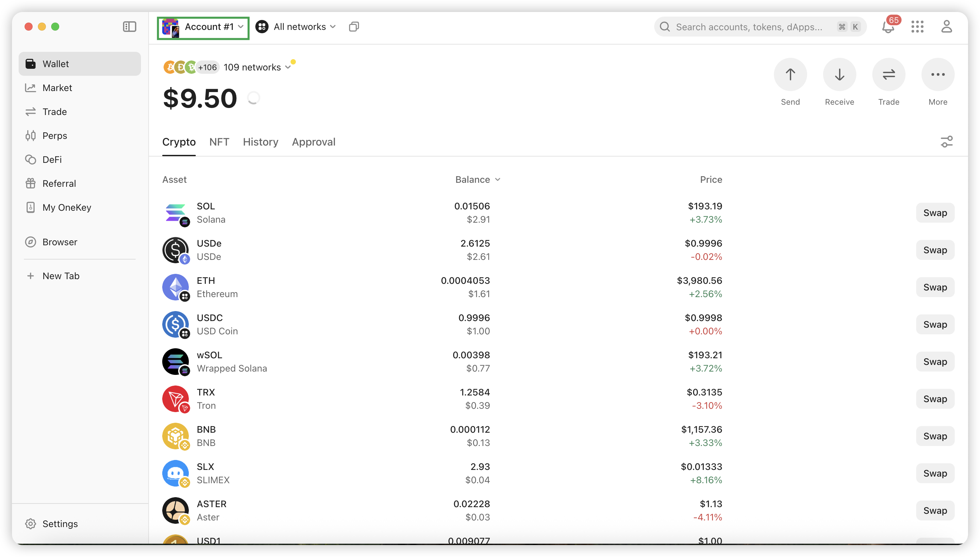
Task: Open the apps grid icon
Action: [917, 27]
